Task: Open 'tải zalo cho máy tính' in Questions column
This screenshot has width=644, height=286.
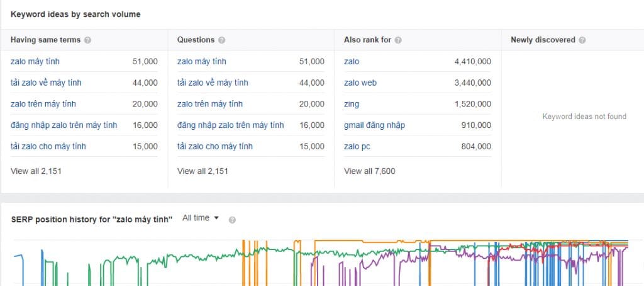Action: [215, 147]
